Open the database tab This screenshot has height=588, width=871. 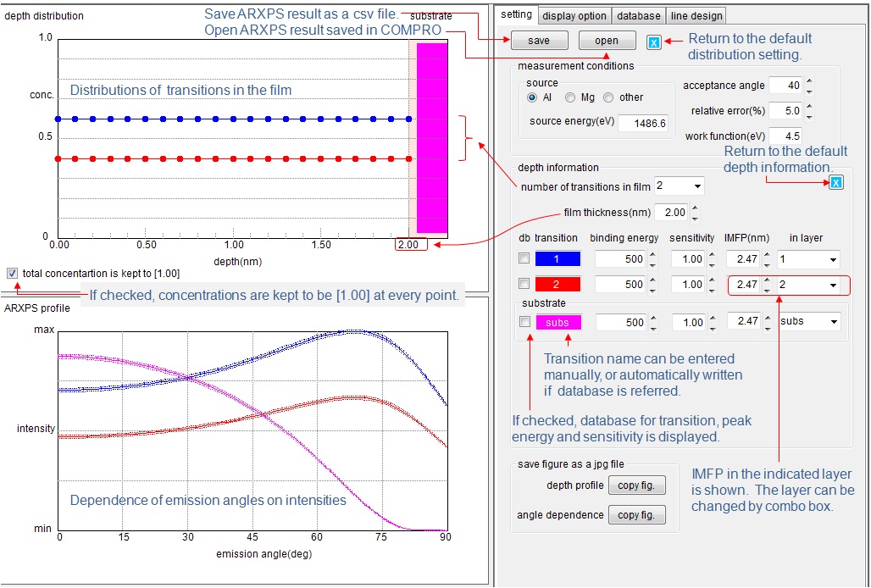click(x=638, y=15)
